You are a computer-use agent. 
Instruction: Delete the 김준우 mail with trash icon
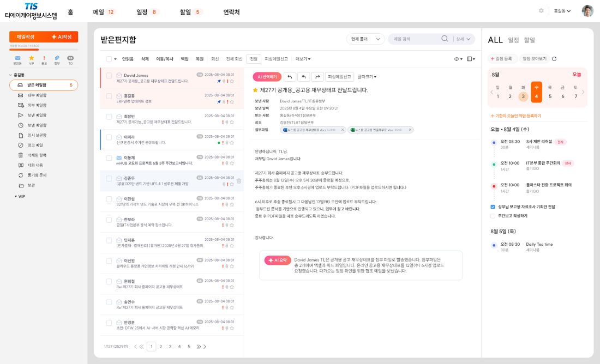(239, 181)
